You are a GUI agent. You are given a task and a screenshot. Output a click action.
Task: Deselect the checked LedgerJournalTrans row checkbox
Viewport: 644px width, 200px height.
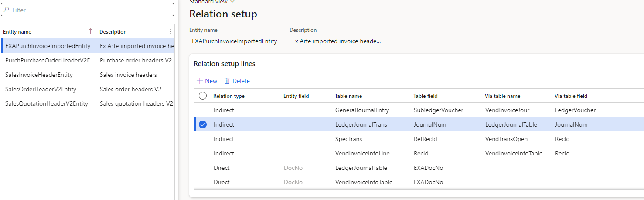(x=203, y=124)
